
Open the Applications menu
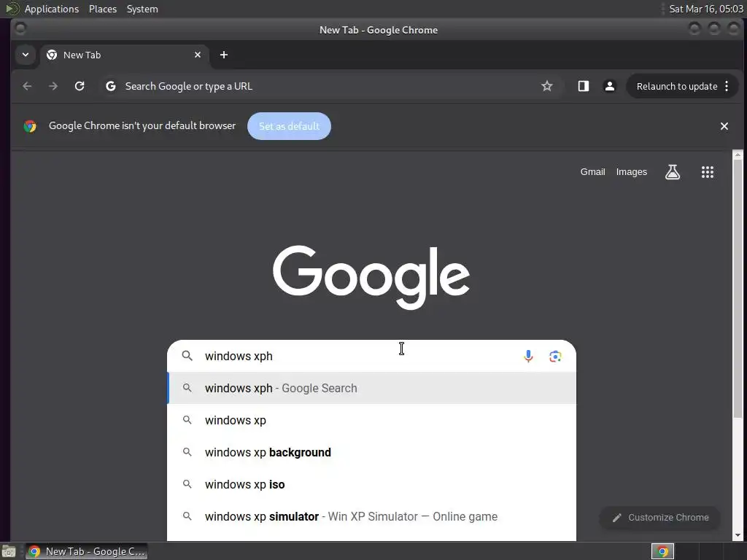pyautogui.click(x=52, y=9)
